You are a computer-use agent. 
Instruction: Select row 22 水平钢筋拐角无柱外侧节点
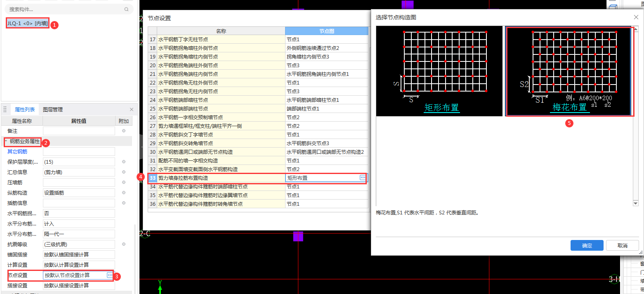(x=221, y=83)
